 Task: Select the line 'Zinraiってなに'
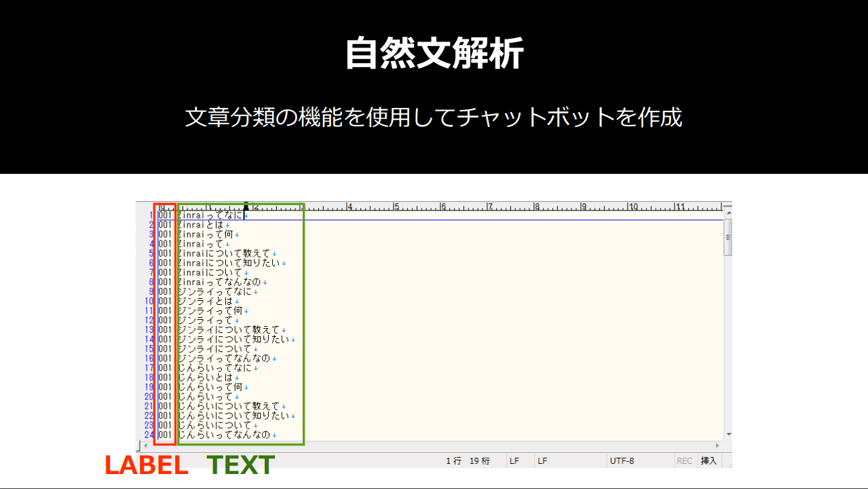(x=210, y=215)
